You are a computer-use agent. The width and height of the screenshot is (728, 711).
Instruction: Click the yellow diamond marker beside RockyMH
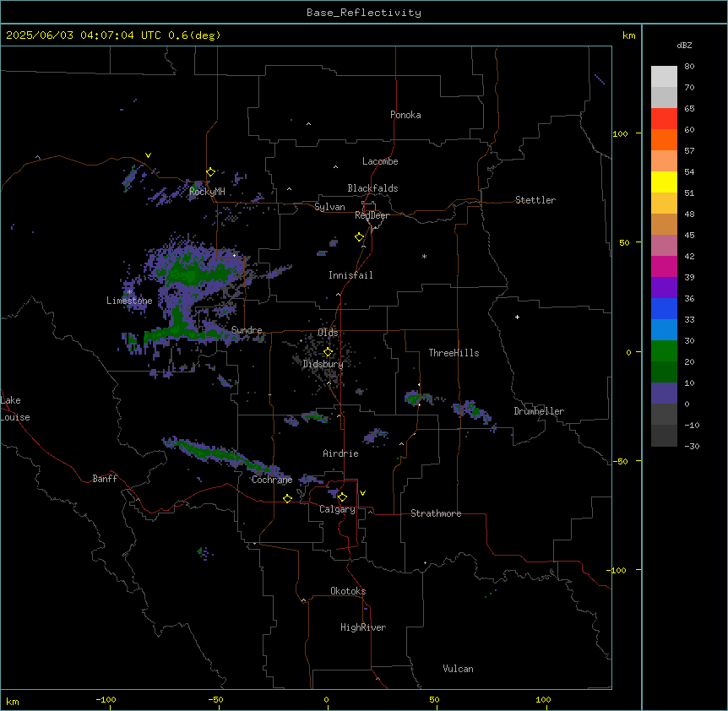(211, 172)
